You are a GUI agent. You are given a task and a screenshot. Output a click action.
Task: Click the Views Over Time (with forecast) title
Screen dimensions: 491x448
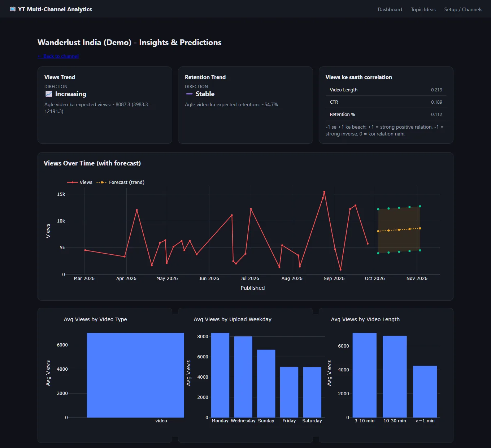point(92,163)
